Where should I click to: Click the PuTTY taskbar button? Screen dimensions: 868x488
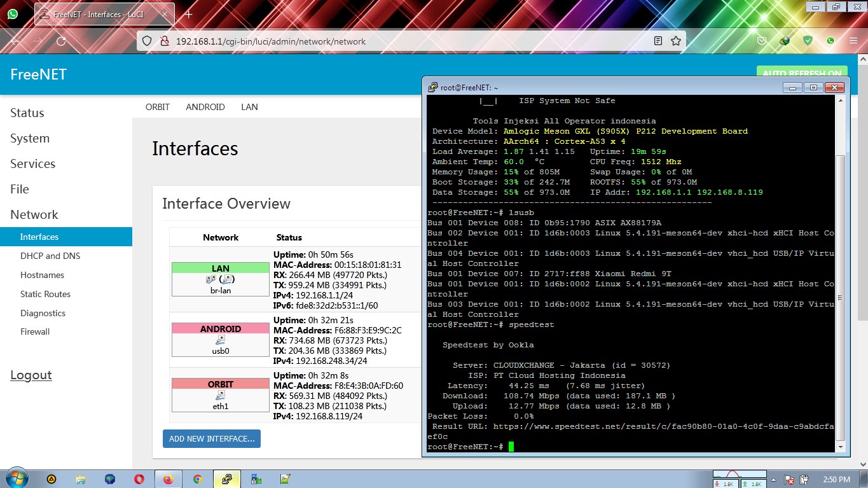[x=226, y=479]
